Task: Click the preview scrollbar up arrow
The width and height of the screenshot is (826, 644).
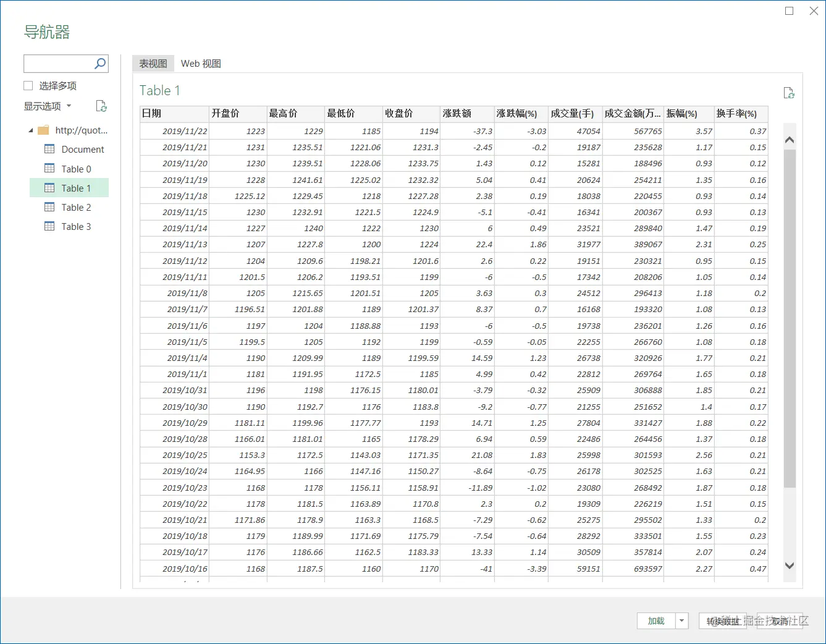Action: point(790,140)
